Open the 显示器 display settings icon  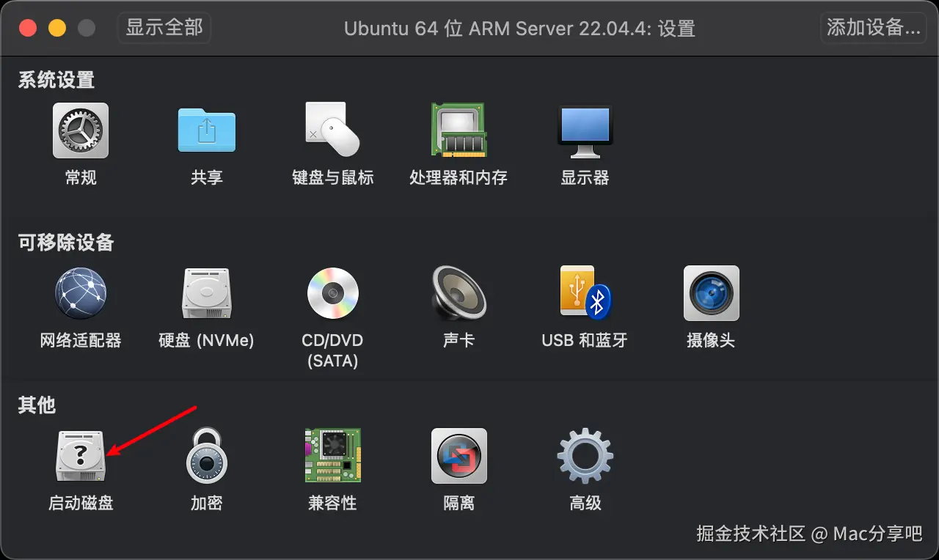(585, 131)
